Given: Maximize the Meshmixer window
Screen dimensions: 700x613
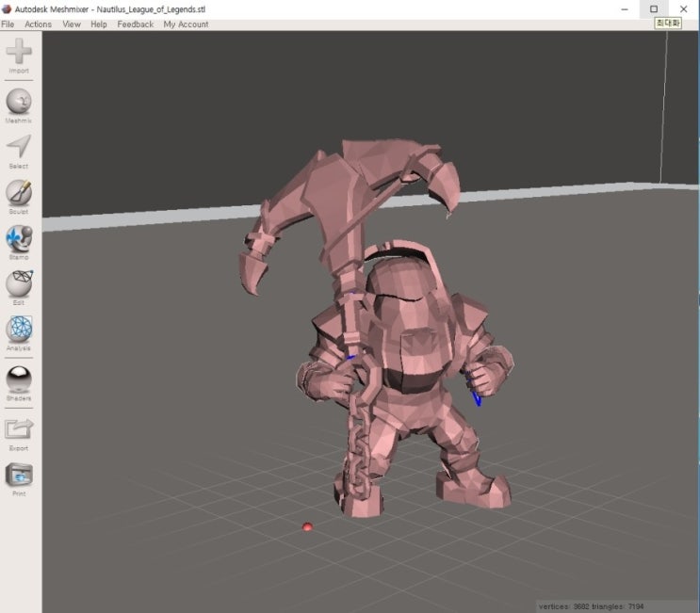Looking at the screenshot, I should tap(654, 8).
